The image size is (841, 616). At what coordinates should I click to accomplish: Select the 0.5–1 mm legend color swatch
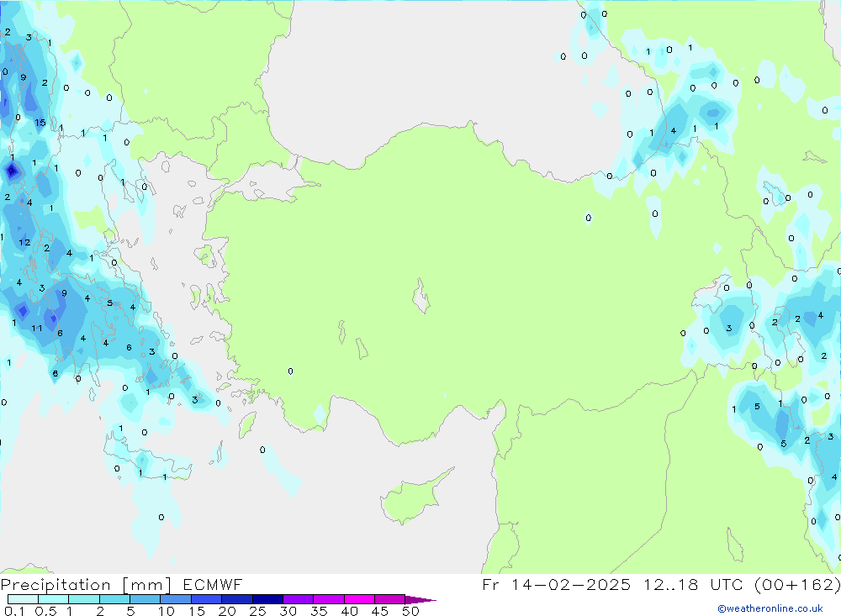point(54,599)
